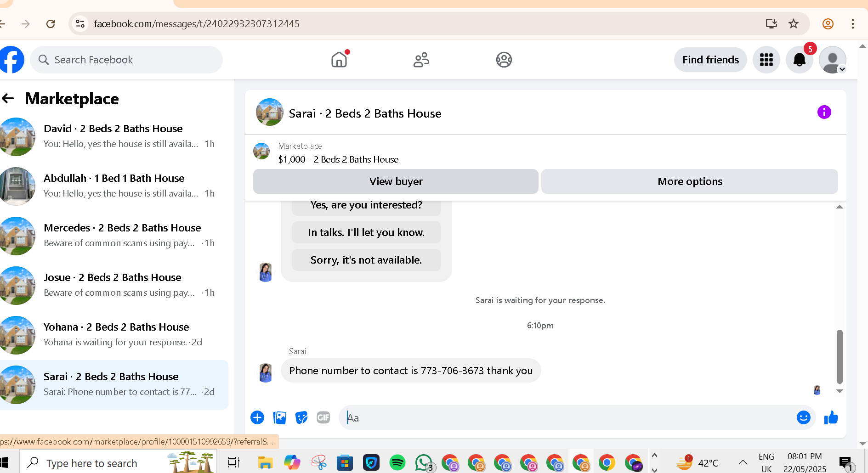Open the account profile menu
Viewport: 868px width, 473px height.
click(x=833, y=60)
